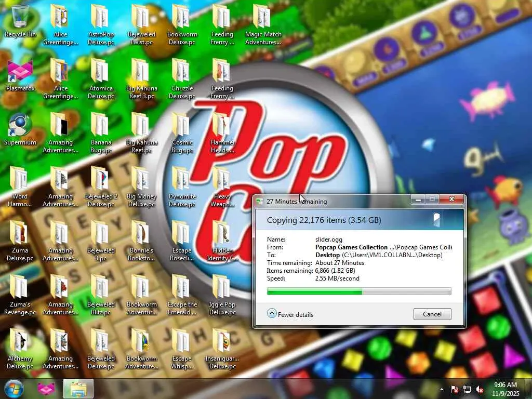
Task: Select the AstroPop Deluxe.pc folder
Action: coord(101,24)
